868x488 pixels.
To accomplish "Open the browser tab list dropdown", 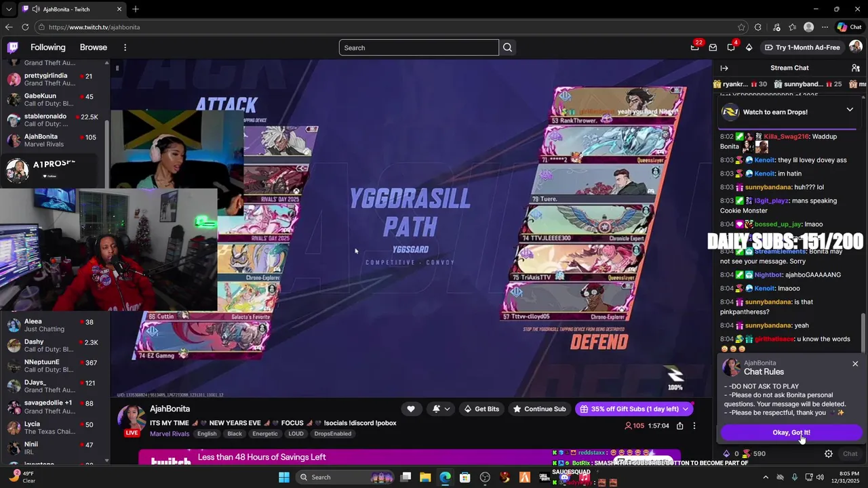I will pyautogui.click(x=9, y=9).
